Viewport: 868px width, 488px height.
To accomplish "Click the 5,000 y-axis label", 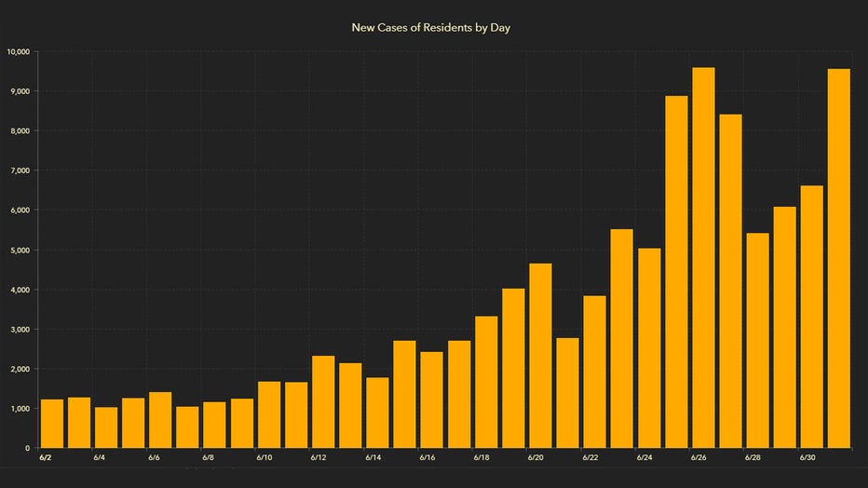I will 20,251.
